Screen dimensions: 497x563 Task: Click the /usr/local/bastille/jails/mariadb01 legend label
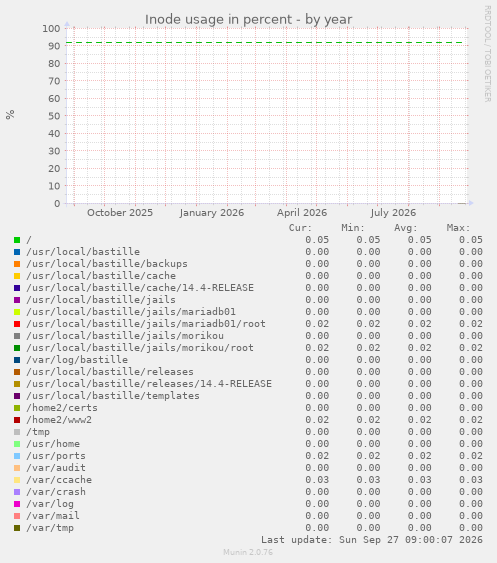coord(131,312)
